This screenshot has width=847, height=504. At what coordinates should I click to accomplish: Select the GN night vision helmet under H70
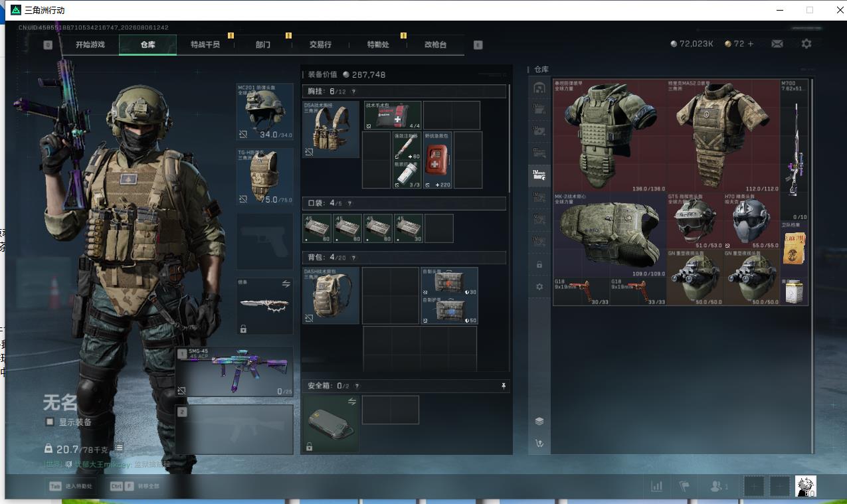(752, 278)
